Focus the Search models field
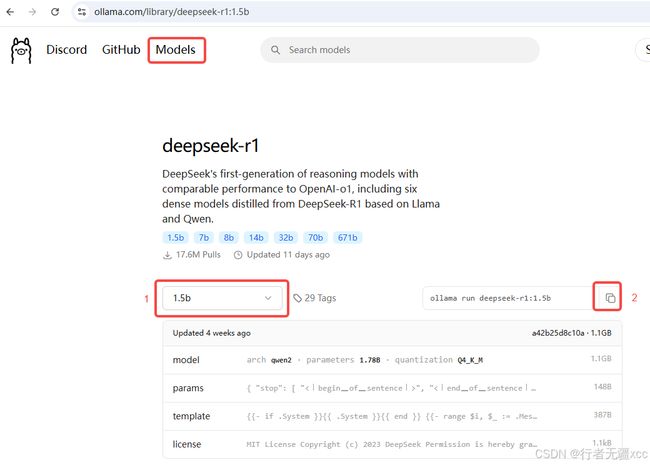650x465 pixels. (x=400, y=50)
